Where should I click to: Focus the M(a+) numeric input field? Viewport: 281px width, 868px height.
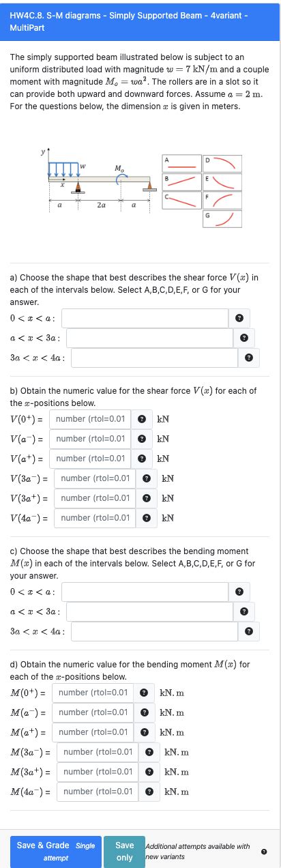92,732
